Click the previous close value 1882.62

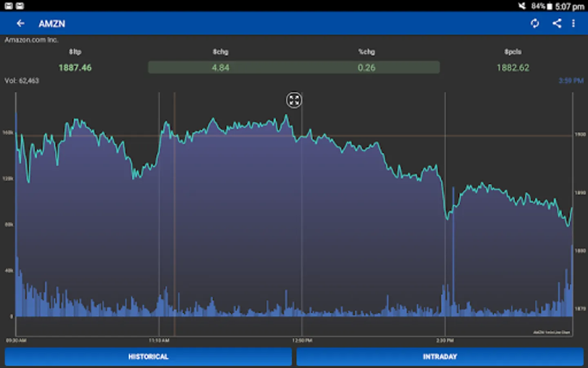click(x=513, y=67)
